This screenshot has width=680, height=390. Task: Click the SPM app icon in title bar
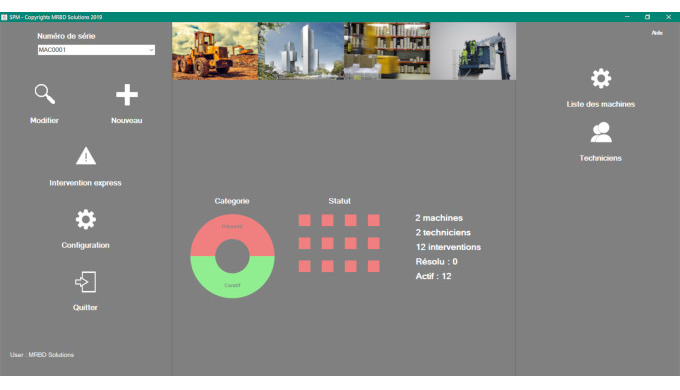(x=4, y=17)
